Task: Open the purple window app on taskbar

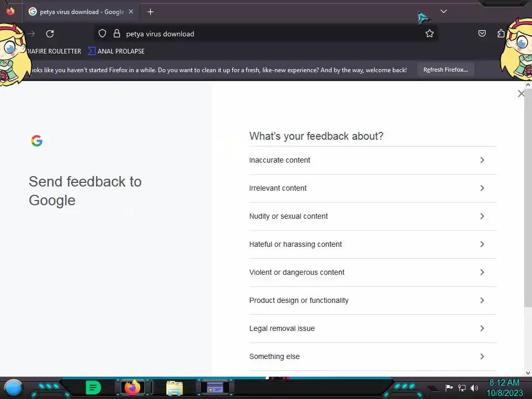Action: tap(215, 388)
